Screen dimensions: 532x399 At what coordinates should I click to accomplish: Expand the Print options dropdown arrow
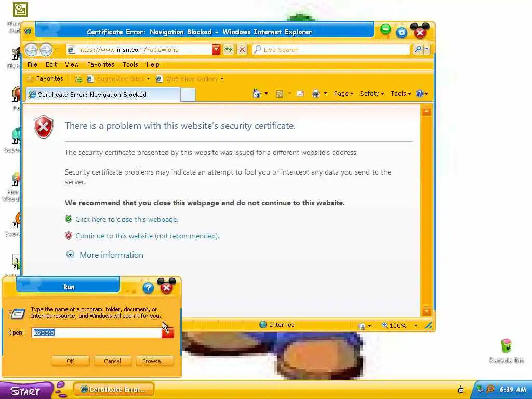pyautogui.click(x=325, y=94)
